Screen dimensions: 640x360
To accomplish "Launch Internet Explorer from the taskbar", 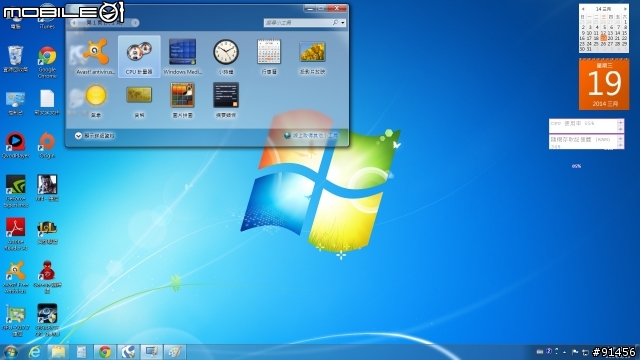I will [35, 352].
